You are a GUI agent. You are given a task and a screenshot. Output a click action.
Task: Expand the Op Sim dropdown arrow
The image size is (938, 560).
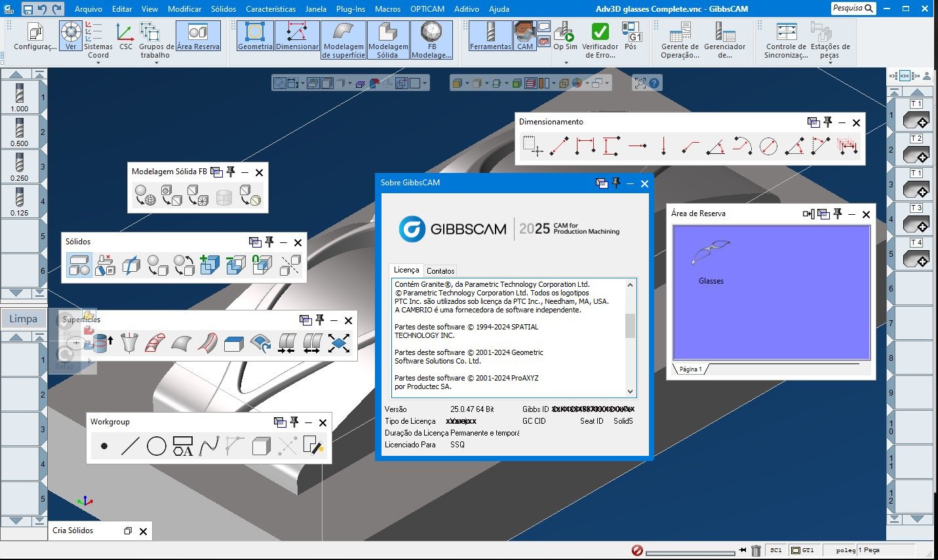tap(566, 63)
